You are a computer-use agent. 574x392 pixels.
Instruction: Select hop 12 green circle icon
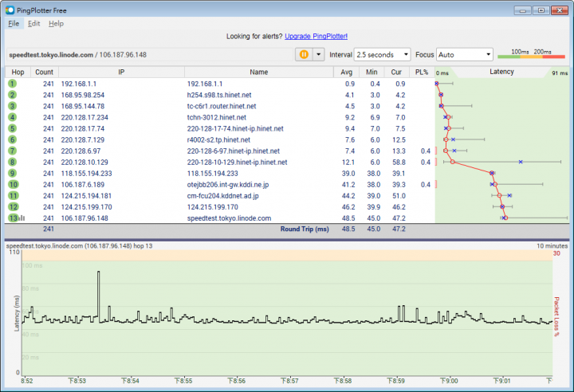tap(14, 207)
